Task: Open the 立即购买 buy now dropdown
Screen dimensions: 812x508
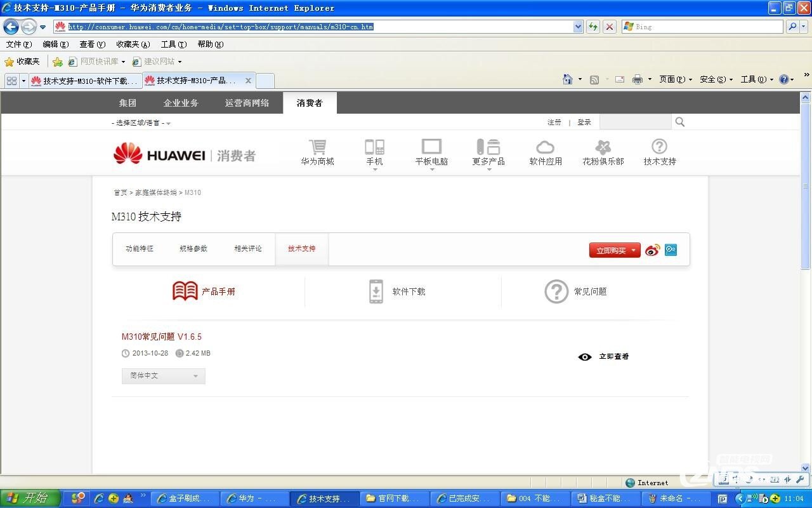Action: 615,250
